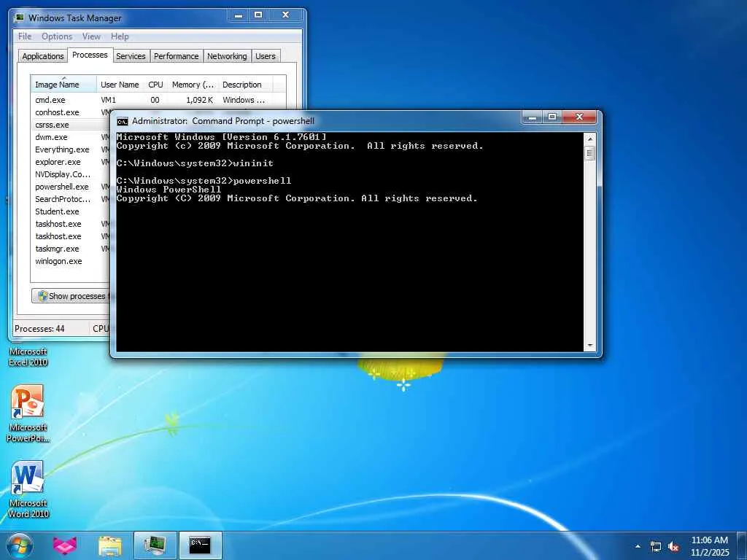The height and width of the screenshot is (560, 747).
Task: Select the explorer.exe process
Action: click(58, 162)
